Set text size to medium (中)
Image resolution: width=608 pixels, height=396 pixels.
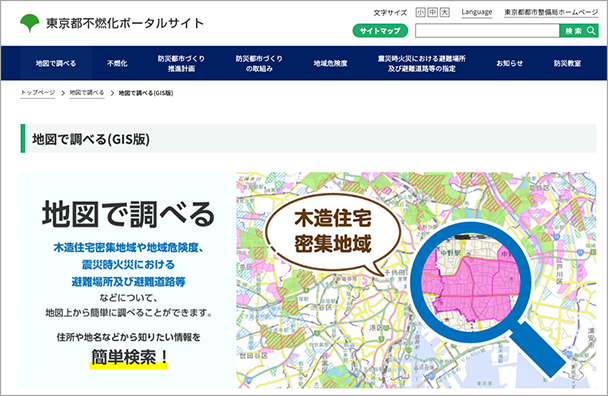tap(432, 12)
